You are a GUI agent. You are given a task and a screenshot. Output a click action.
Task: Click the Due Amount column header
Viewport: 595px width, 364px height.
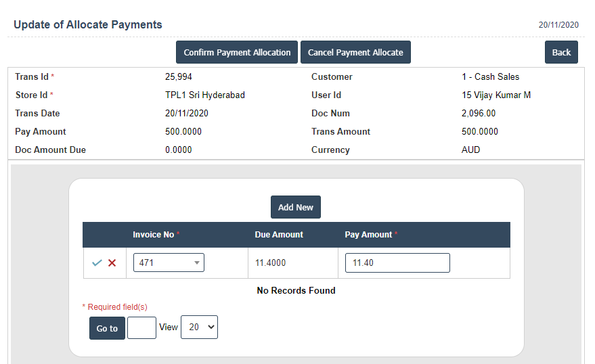pos(279,235)
